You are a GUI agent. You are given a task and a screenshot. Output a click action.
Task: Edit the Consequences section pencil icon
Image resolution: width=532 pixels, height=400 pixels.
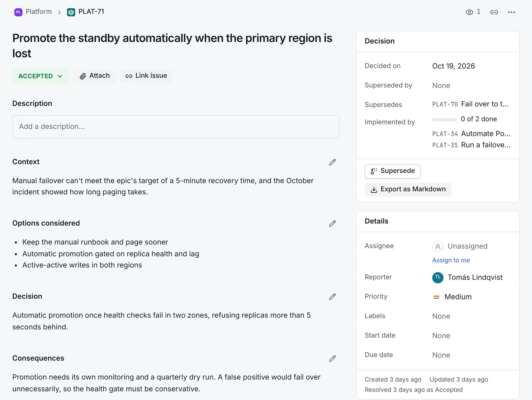click(332, 359)
